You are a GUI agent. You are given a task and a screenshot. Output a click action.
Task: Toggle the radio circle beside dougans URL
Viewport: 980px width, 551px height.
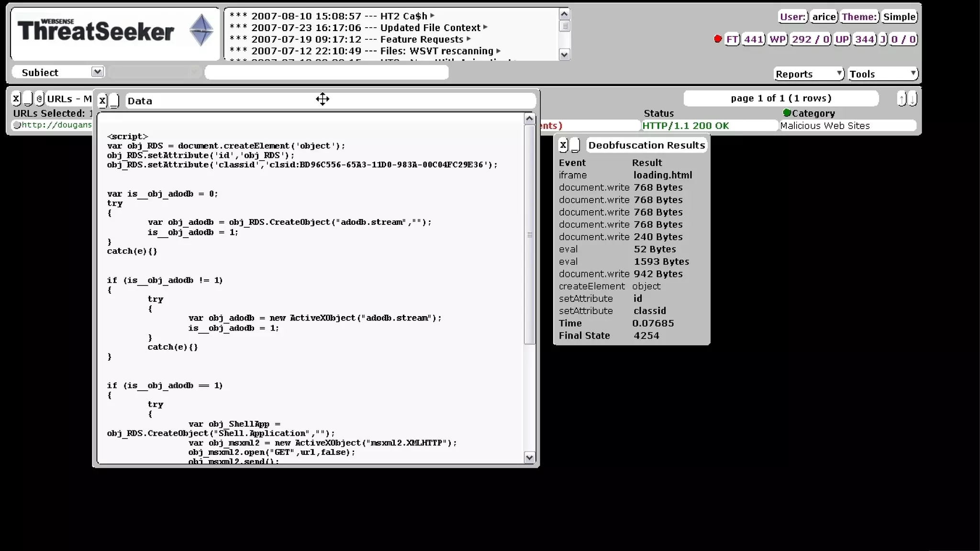(x=17, y=125)
